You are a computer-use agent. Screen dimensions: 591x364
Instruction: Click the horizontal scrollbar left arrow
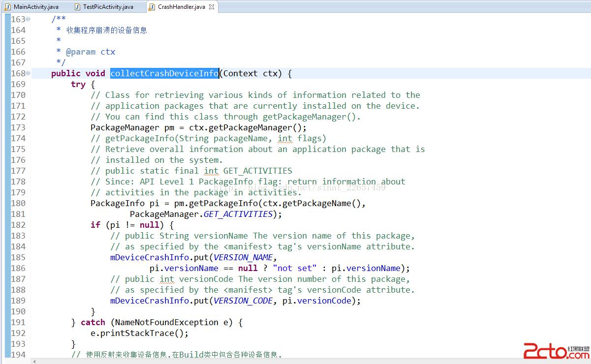pyautogui.click(x=34, y=361)
